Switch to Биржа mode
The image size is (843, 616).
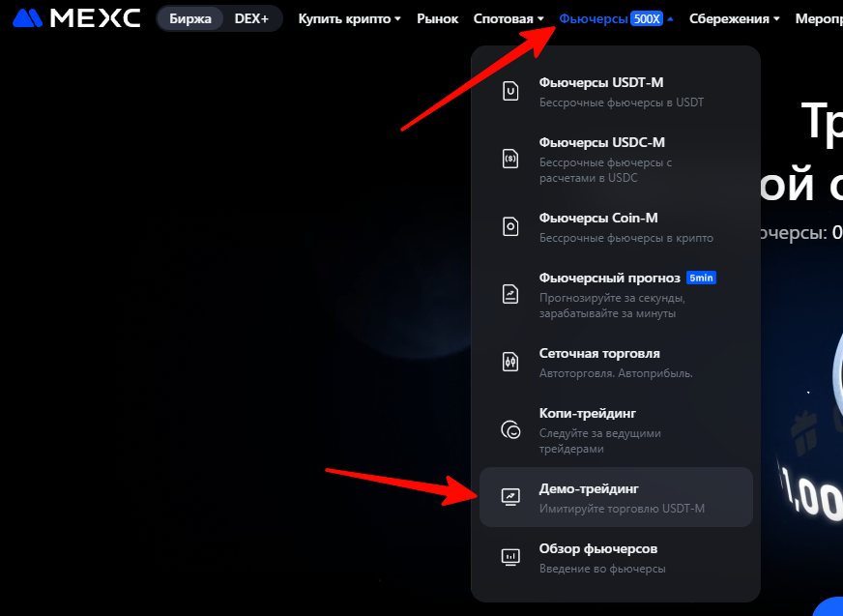(190, 18)
